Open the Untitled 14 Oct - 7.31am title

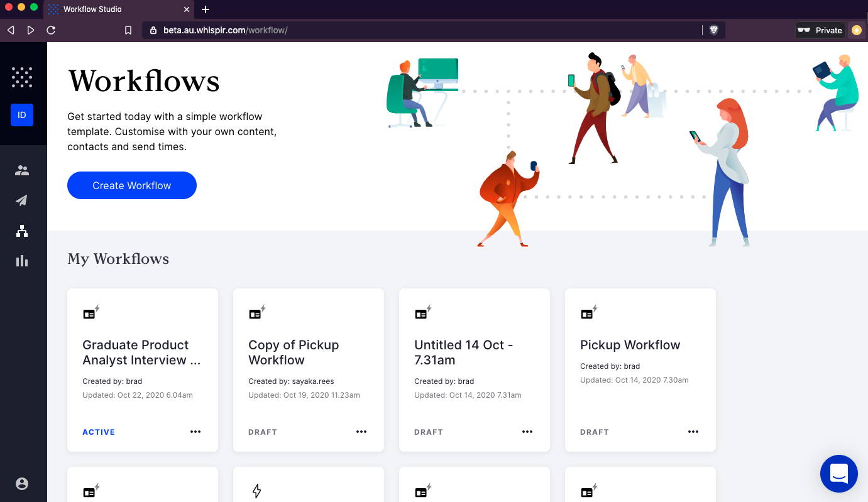[x=464, y=352]
